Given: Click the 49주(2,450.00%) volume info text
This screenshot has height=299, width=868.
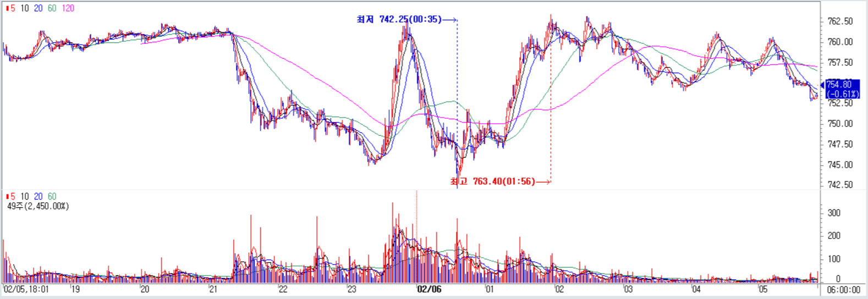Looking at the screenshot, I should click(x=38, y=206).
